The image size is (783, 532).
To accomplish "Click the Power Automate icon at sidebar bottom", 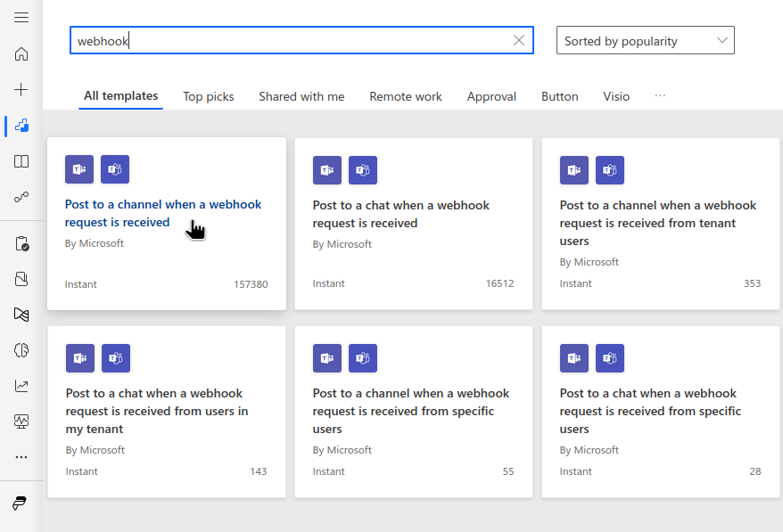I will coord(21,503).
